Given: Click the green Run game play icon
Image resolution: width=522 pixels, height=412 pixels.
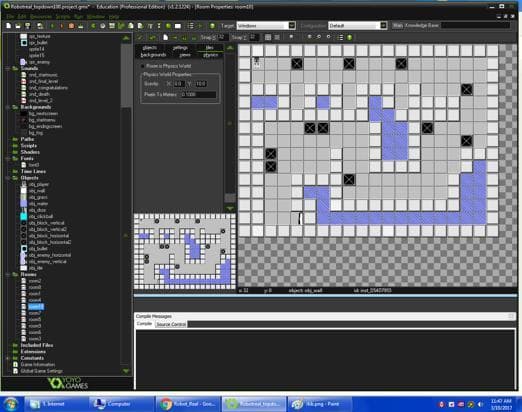Looking at the screenshot, I should [52, 26].
